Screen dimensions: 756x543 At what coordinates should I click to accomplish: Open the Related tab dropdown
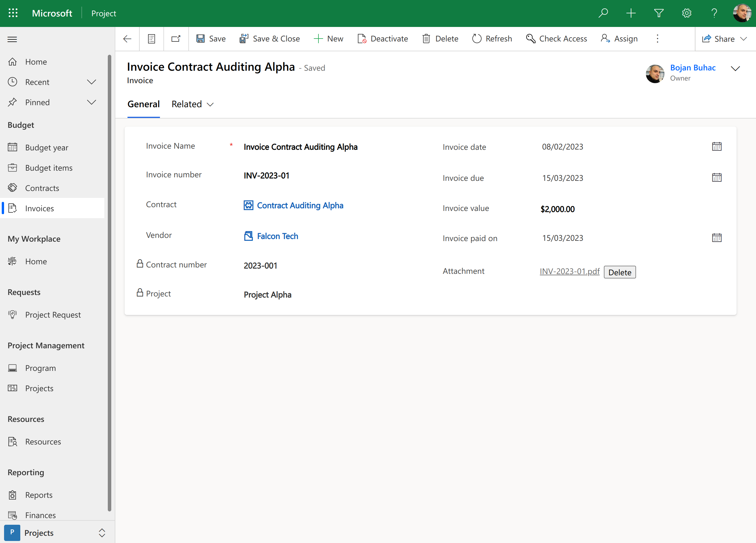192,104
